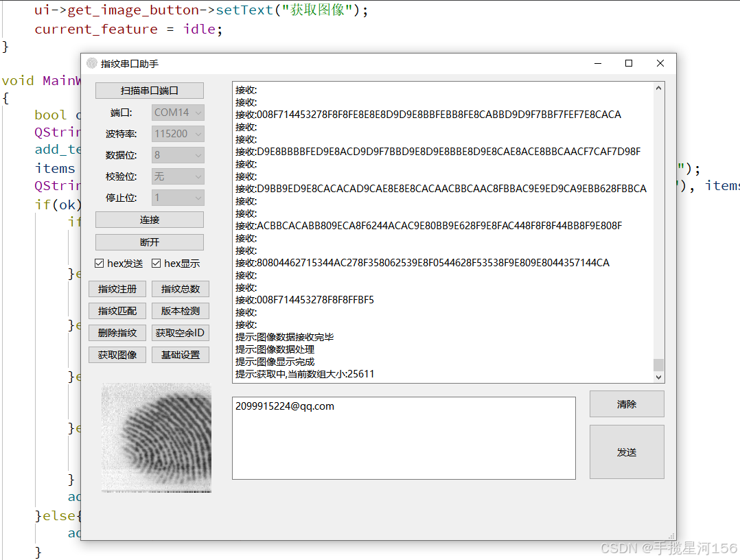Click the receive log scrollbar thumb
740x560 pixels.
(x=658, y=364)
